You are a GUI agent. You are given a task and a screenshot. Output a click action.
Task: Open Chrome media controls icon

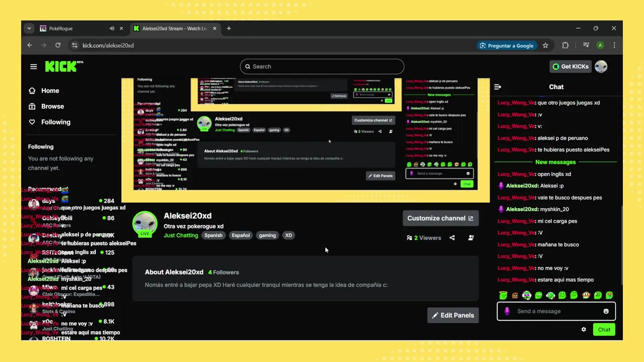[586, 45]
